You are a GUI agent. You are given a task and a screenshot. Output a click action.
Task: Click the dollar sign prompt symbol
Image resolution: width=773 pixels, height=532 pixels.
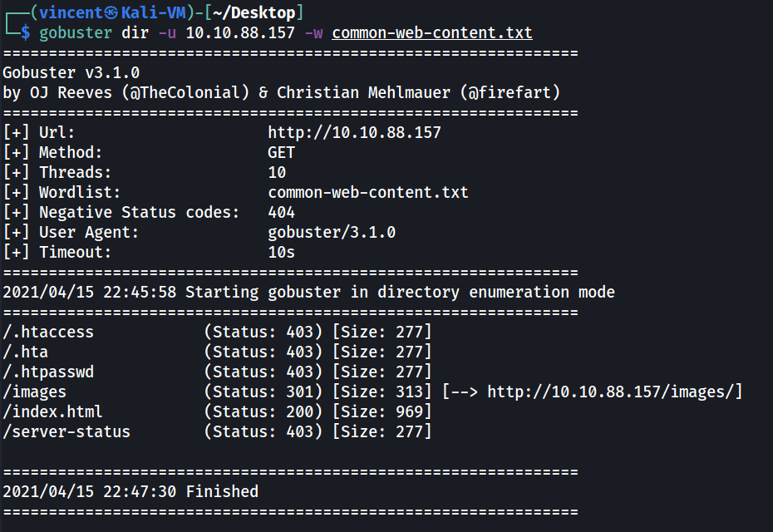click(x=27, y=33)
